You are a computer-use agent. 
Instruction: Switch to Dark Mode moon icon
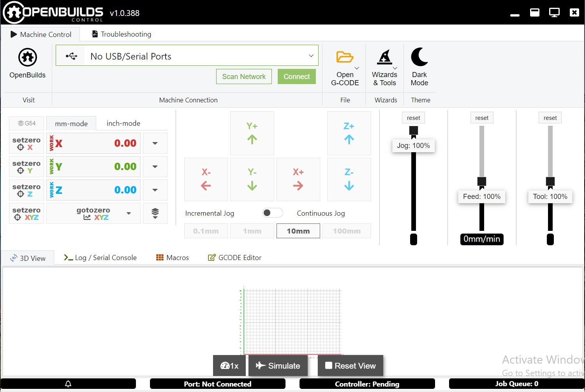coord(419,57)
